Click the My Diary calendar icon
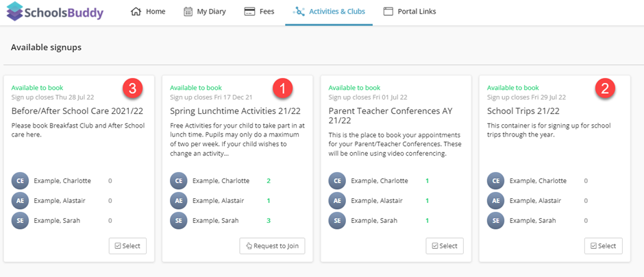Screen dimensions: 644x277 pyautogui.click(x=188, y=12)
